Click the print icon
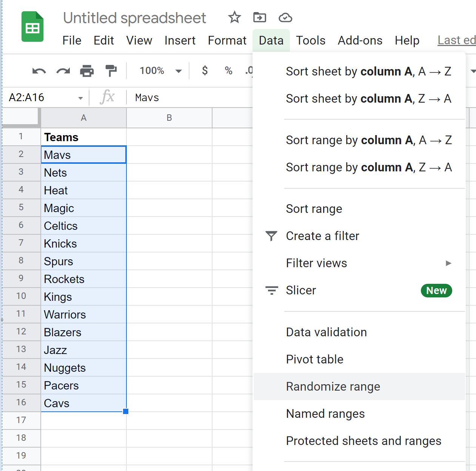The image size is (476, 471). 87,71
